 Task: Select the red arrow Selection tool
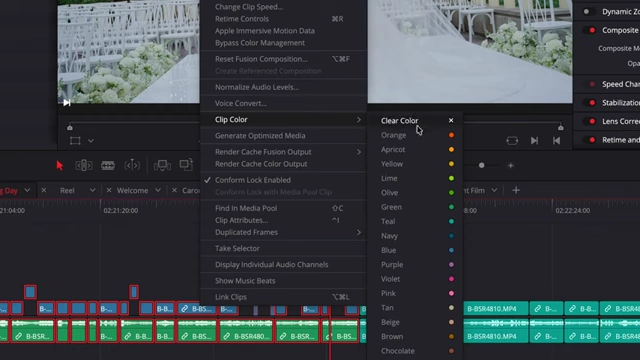point(60,165)
